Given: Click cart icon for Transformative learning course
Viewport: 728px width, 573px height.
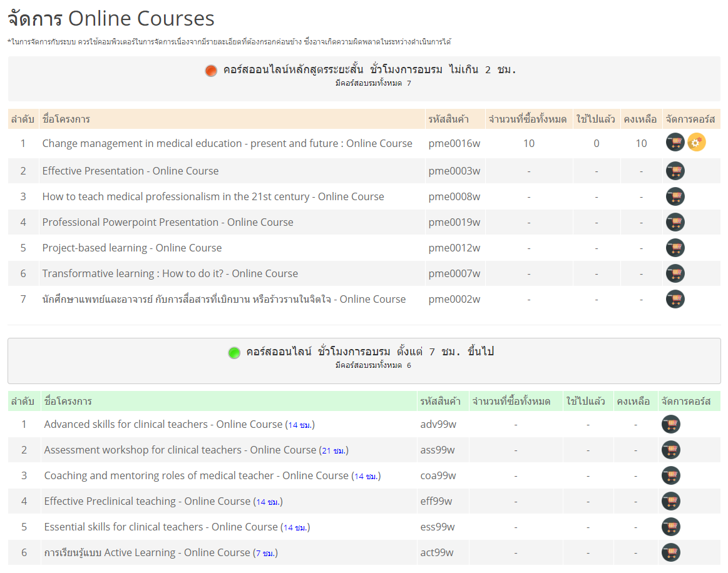Looking at the screenshot, I should coord(675,273).
